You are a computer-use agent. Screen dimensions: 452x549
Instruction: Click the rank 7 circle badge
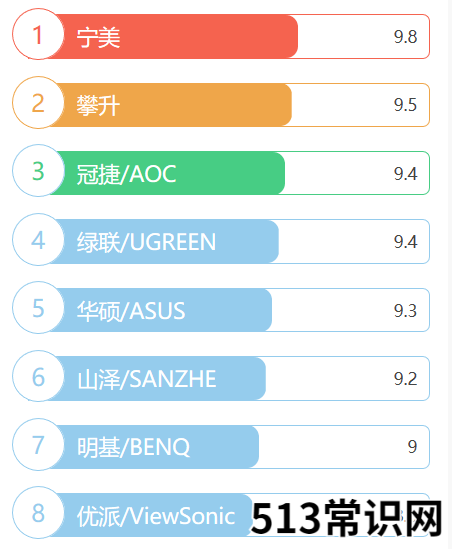[x=38, y=444]
